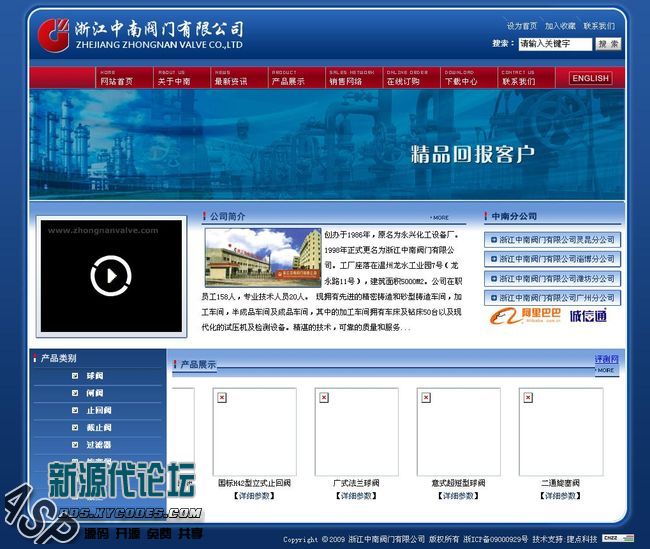Click 详细参数 under 国标H42型立式止回阀
Image resolution: width=650 pixels, height=549 pixels.
(x=255, y=496)
